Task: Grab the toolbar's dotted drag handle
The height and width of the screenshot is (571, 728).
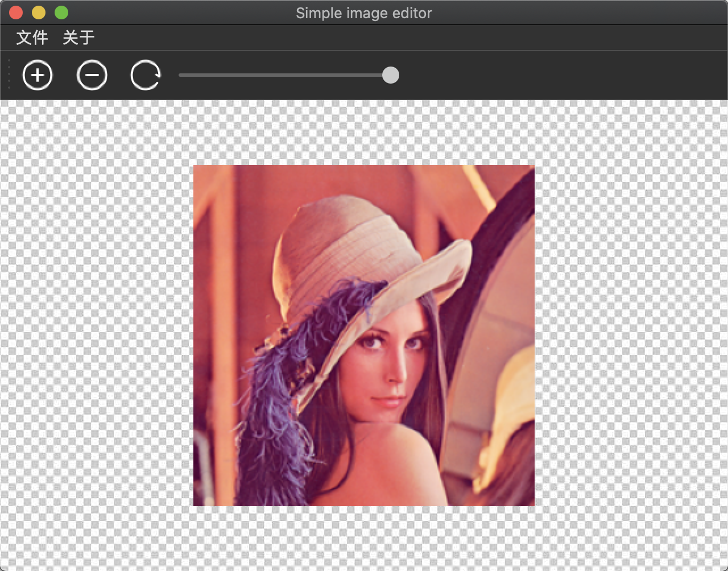Action: point(9,75)
